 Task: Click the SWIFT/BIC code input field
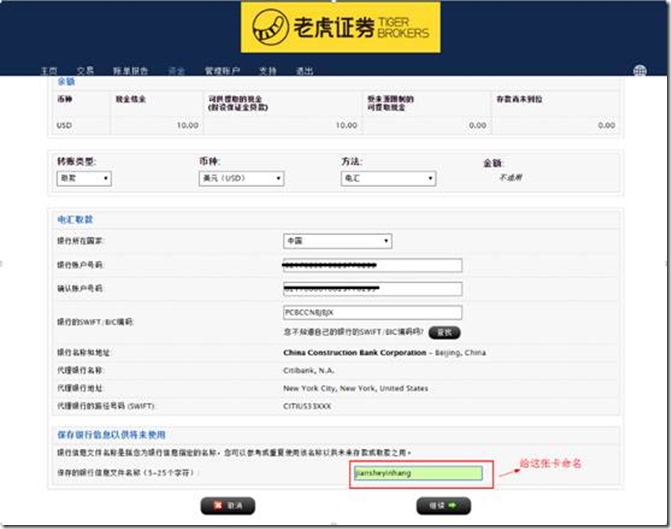click(x=372, y=313)
